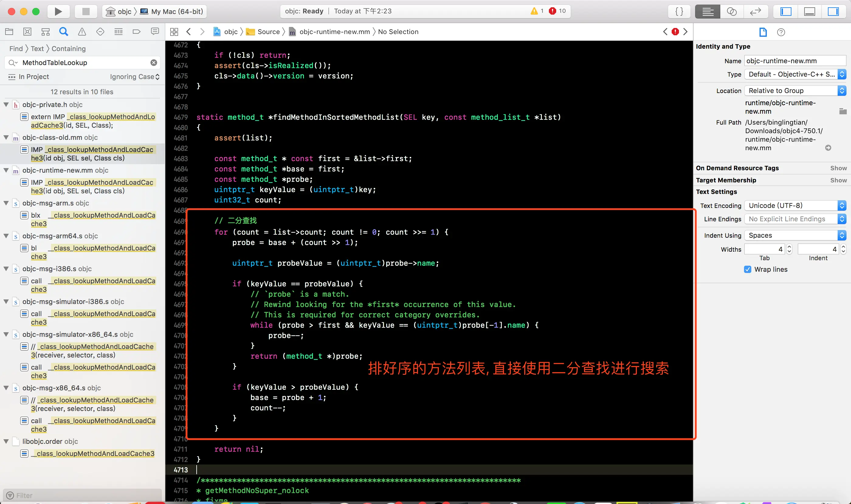Open the Find navigator magnifier icon
This screenshot has width=851, height=504.
pyautogui.click(x=64, y=32)
